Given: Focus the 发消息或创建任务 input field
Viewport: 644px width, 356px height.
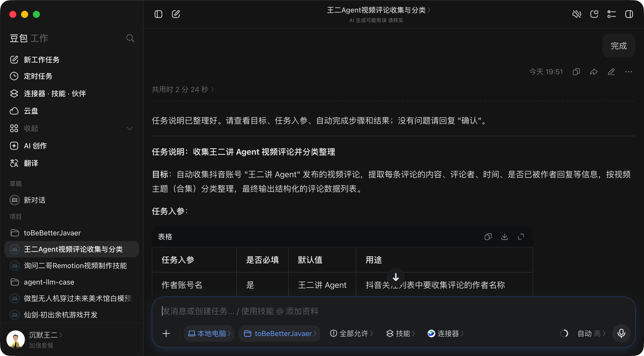Looking at the screenshot, I should point(394,311).
